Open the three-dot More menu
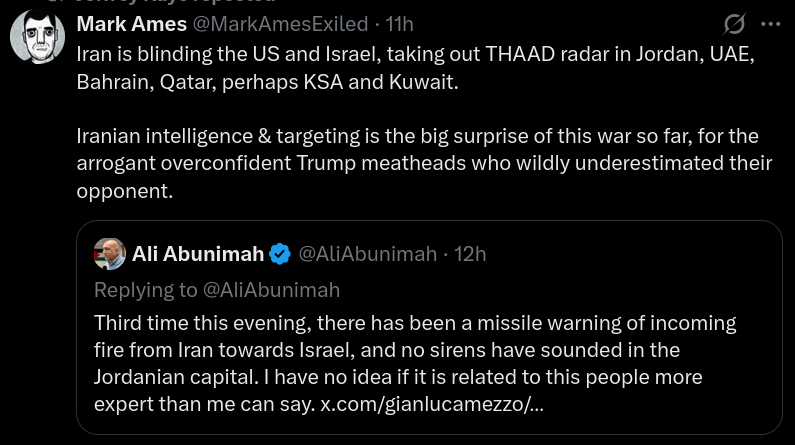The height and width of the screenshot is (445, 795). [770, 23]
